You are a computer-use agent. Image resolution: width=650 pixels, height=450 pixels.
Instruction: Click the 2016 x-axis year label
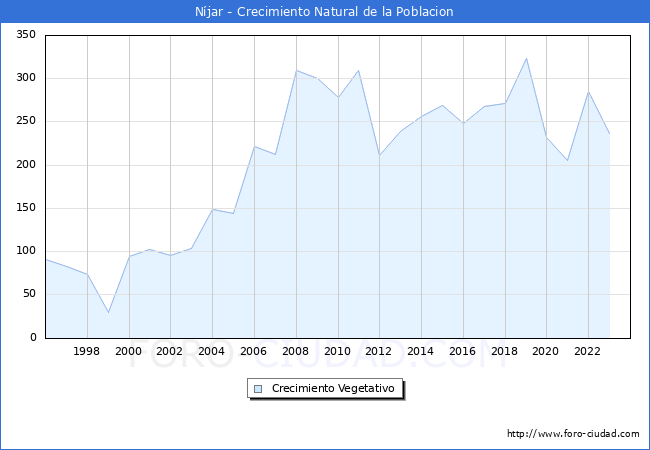[463, 351]
